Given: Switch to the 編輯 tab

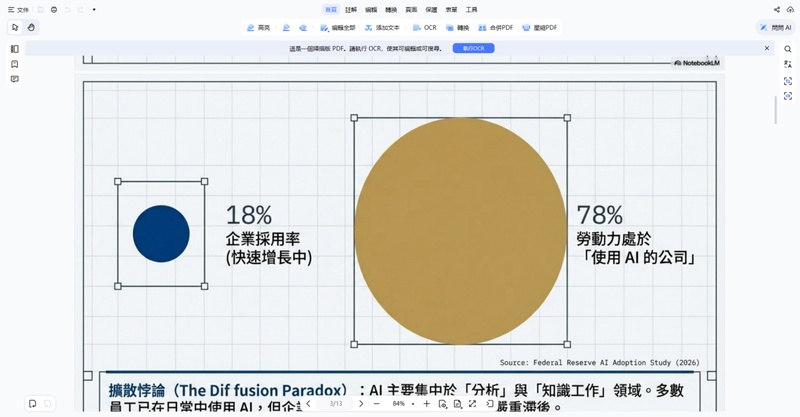Looking at the screenshot, I should [x=371, y=10].
